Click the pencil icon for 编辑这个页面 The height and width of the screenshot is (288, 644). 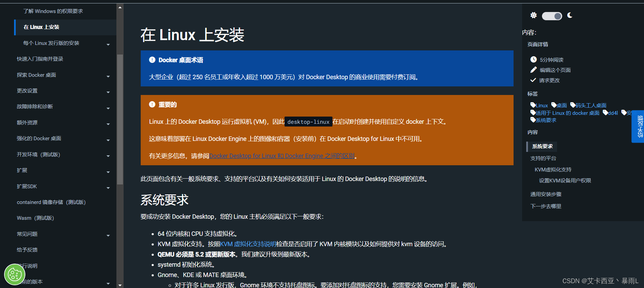point(533,70)
